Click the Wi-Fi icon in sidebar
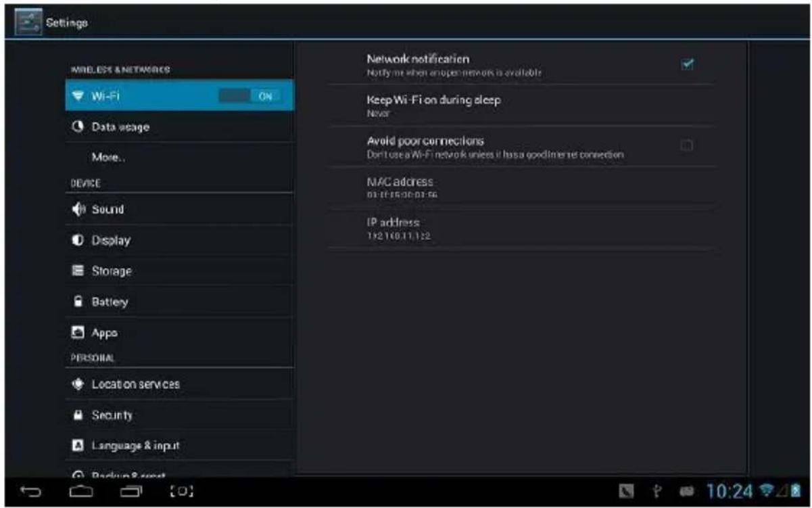 (76, 96)
